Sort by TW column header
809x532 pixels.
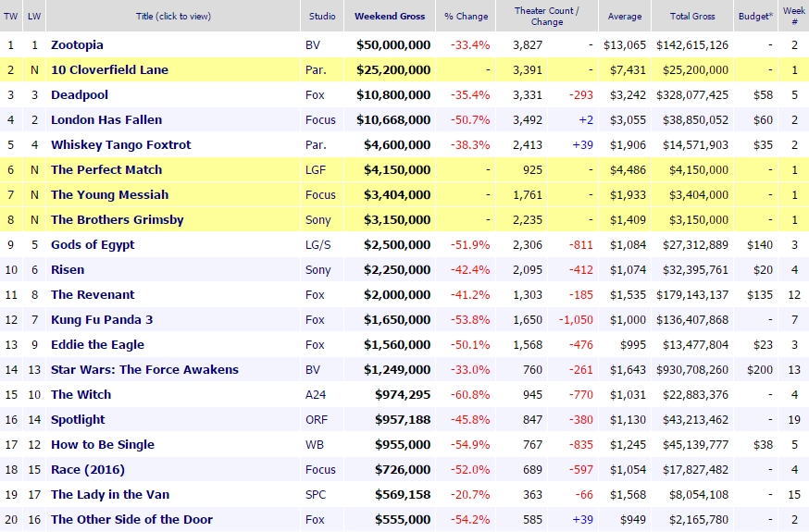pyautogui.click(x=10, y=16)
